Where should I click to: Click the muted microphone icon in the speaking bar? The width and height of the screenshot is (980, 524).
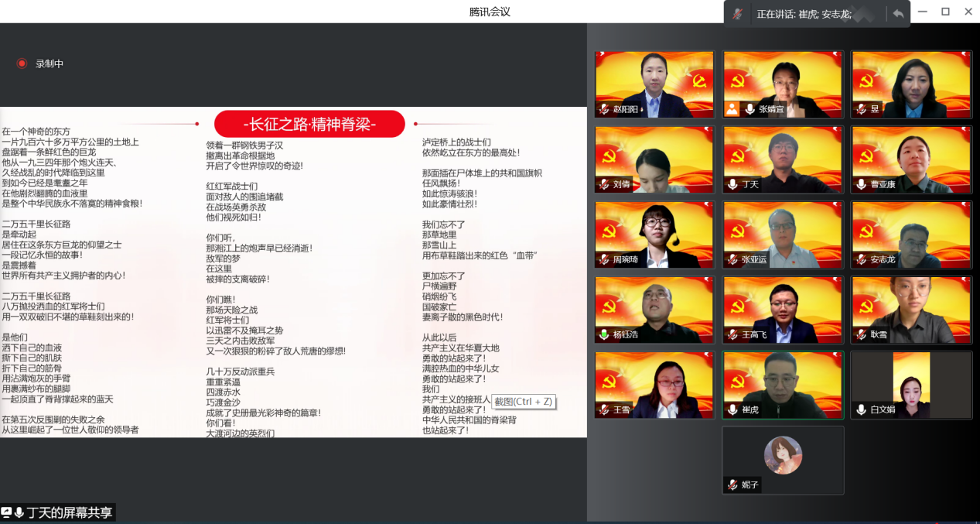coord(738,14)
